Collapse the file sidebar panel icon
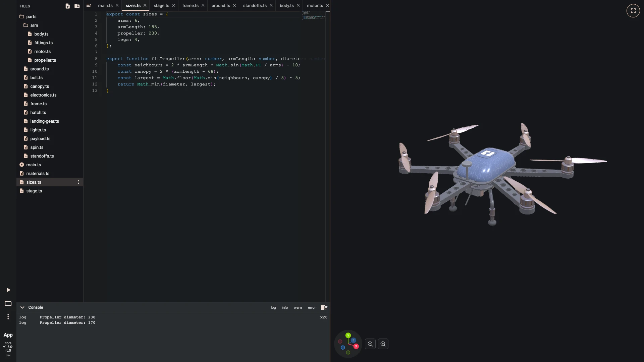The height and width of the screenshot is (362, 644). click(89, 5)
